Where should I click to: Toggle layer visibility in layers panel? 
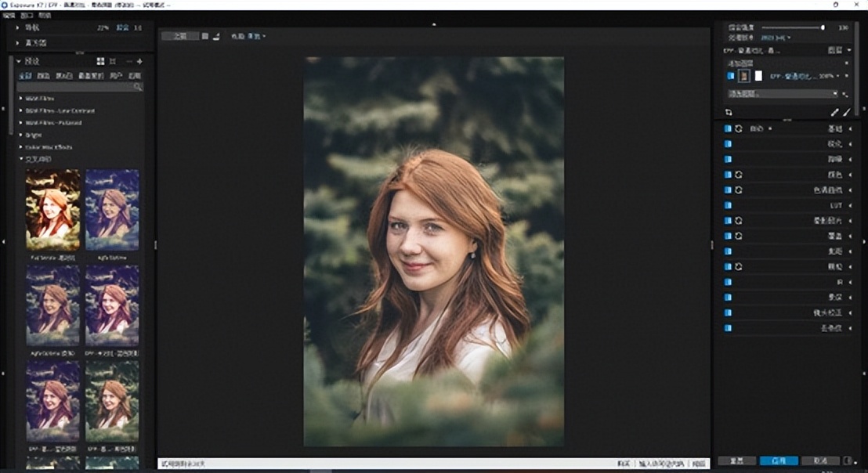click(730, 76)
